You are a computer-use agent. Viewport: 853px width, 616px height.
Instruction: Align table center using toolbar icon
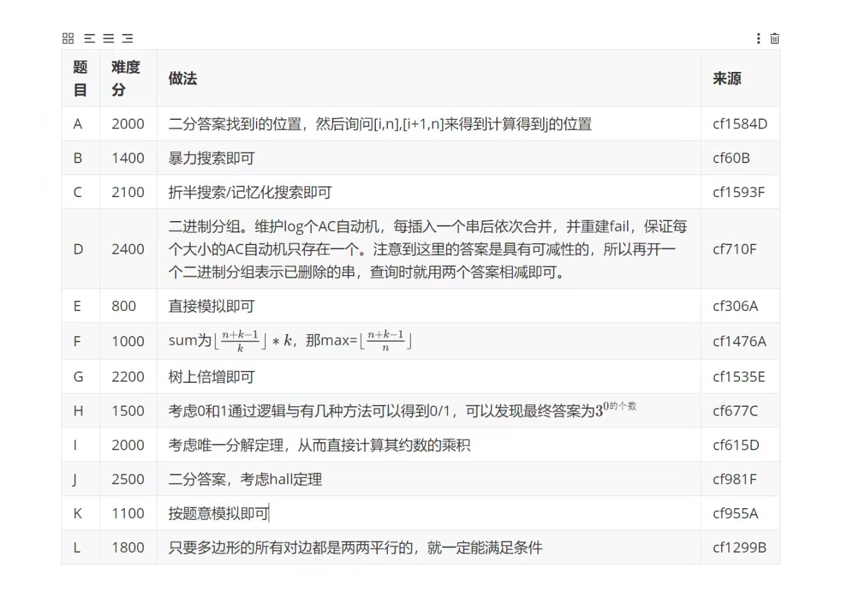(x=108, y=39)
